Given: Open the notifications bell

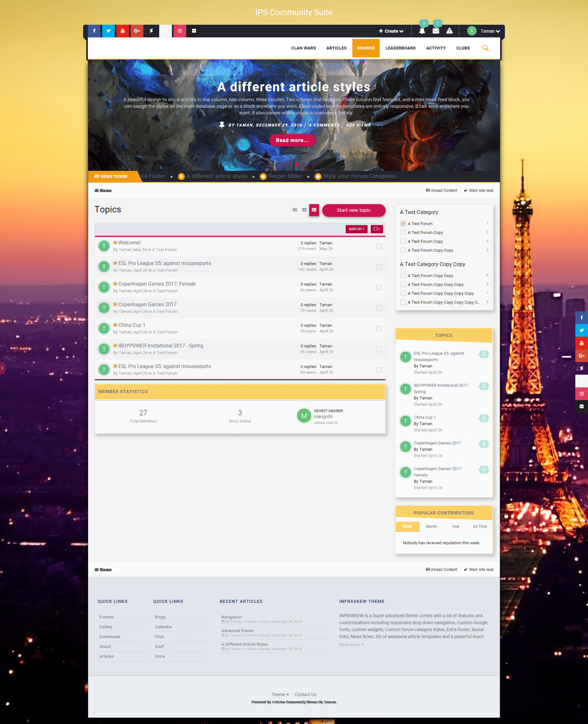Looking at the screenshot, I should pos(422,31).
